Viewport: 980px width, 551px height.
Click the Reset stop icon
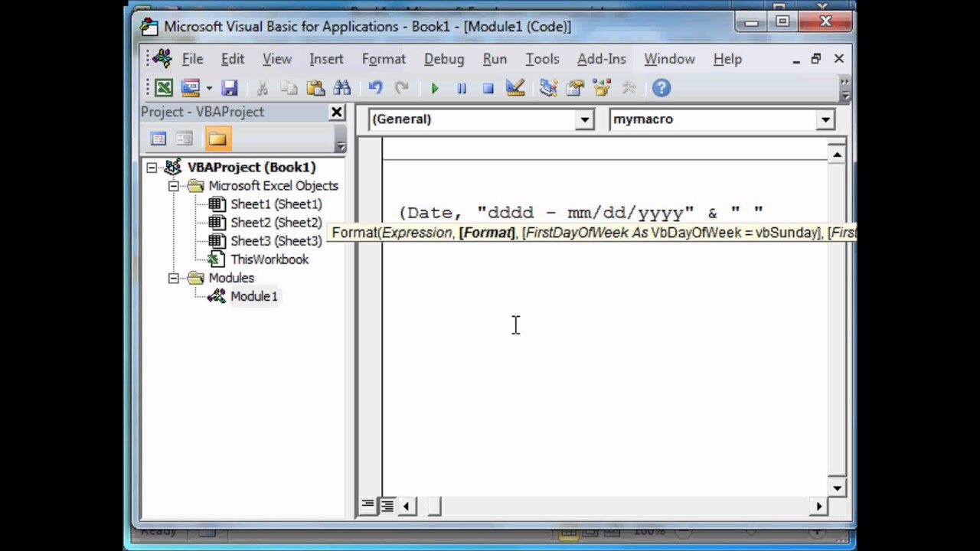click(x=488, y=88)
